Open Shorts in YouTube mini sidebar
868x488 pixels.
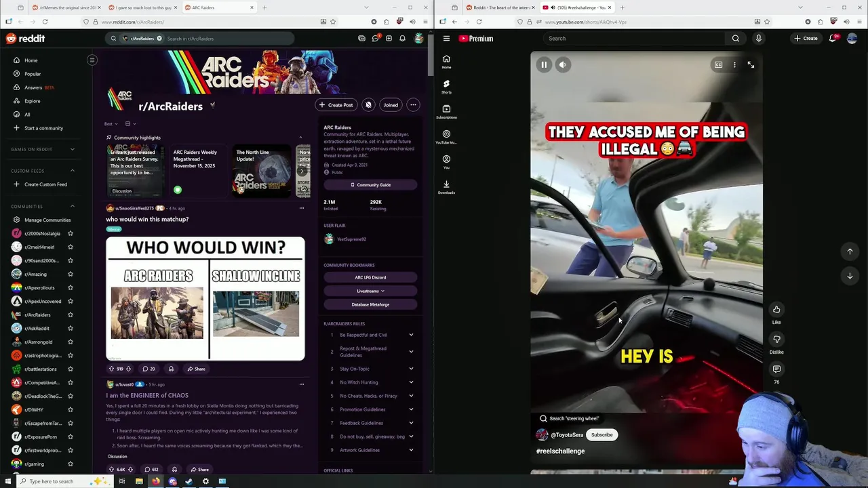pyautogui.click(x=446, y=87)
